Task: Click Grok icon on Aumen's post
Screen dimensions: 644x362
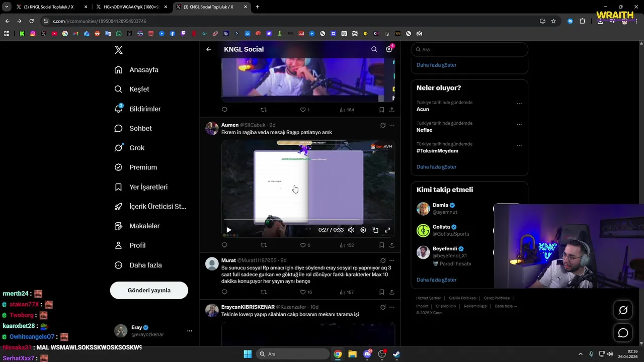Action: coord(383,125)
